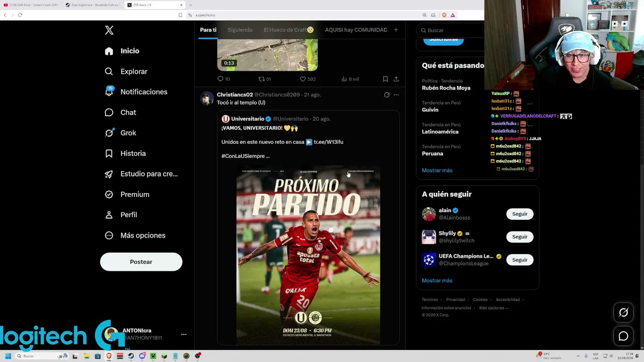Open Steam from the taskbar
The height and width of the screenshot is (362, 644).
click(x=131, y=356)
